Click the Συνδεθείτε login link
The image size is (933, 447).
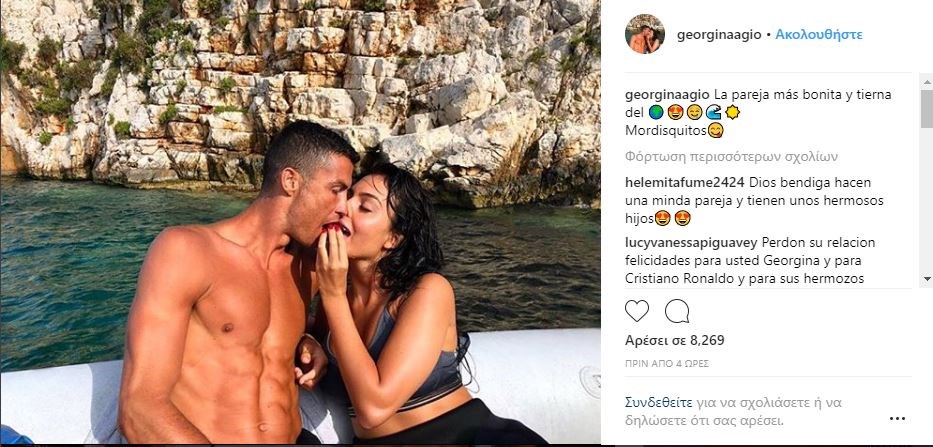pyautogui.click(x=659, y=402)
